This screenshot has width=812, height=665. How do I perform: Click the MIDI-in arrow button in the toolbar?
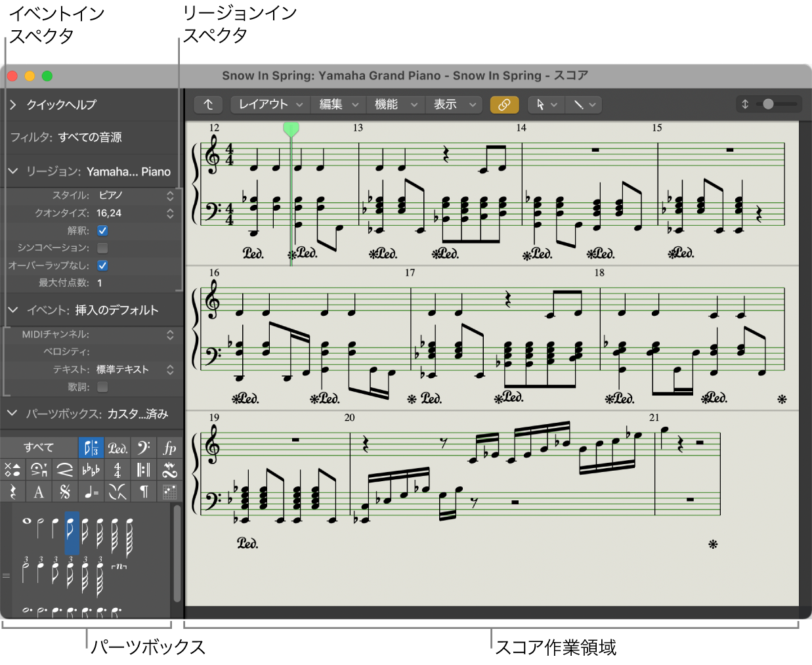click(x=208, y=104)
